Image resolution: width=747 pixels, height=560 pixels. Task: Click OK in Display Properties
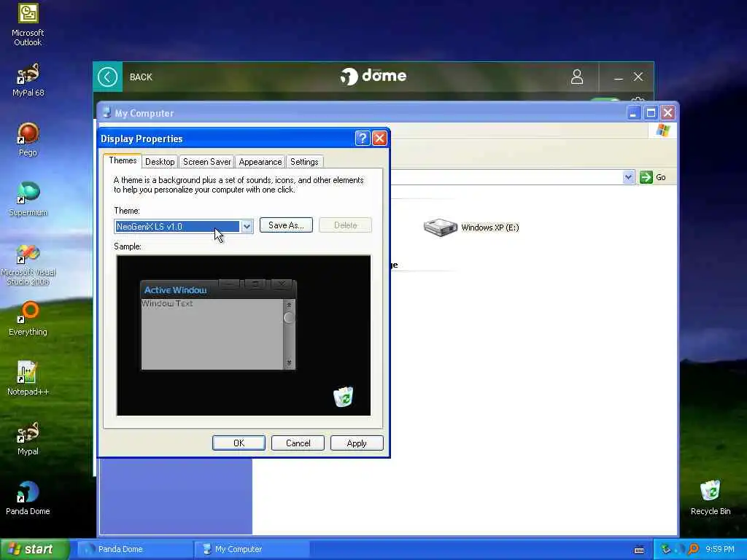coord(239,443)
